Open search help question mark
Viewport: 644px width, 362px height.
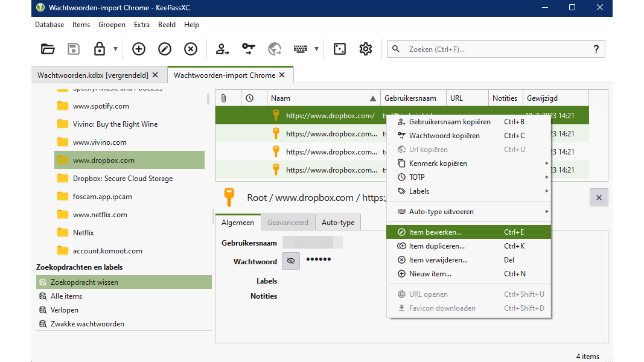[x=596, y=49]
